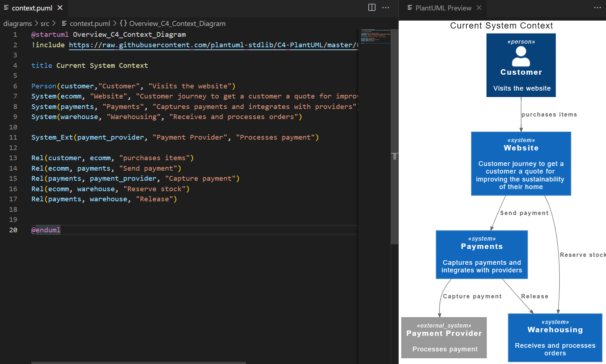
Task: Click the 'Reserve stock' label in preview
Action: click(583, 255)
